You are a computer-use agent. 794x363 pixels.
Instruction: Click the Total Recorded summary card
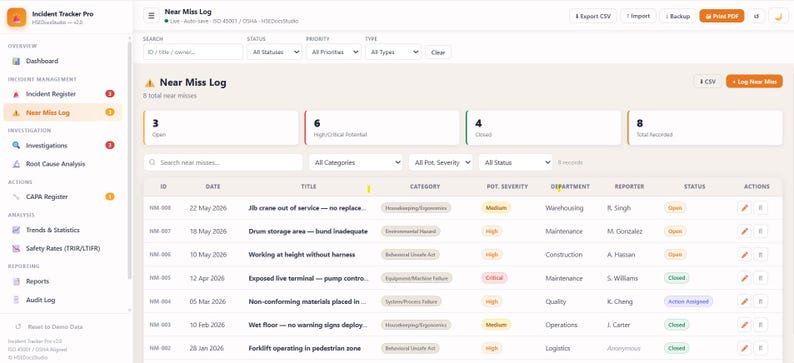(x=705, y=128)
